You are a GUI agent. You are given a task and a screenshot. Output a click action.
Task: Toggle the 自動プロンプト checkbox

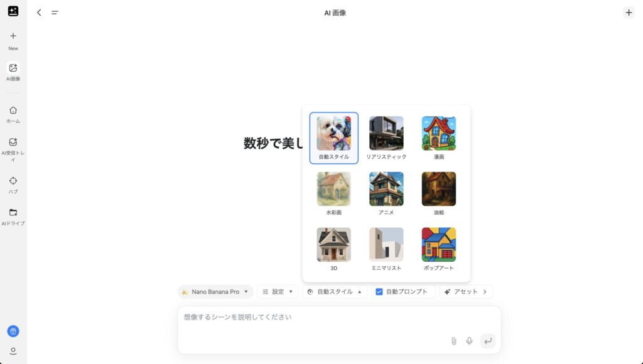(379, 292)
